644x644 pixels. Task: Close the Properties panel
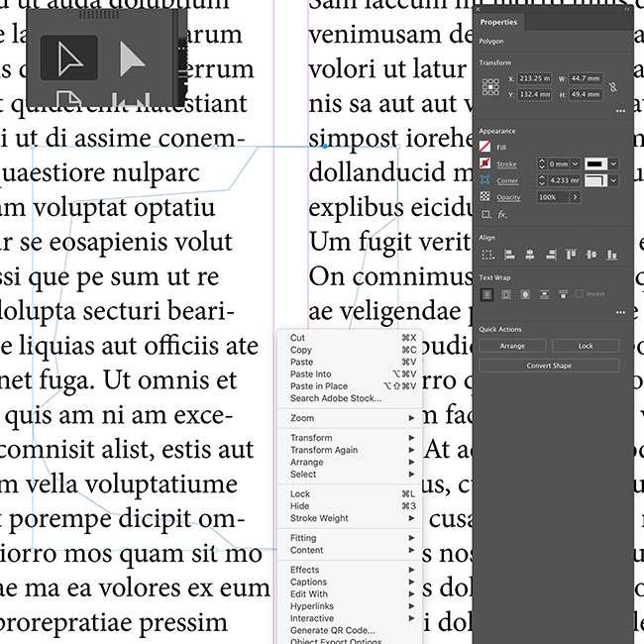pyautogui.click(x=479, y=9)
